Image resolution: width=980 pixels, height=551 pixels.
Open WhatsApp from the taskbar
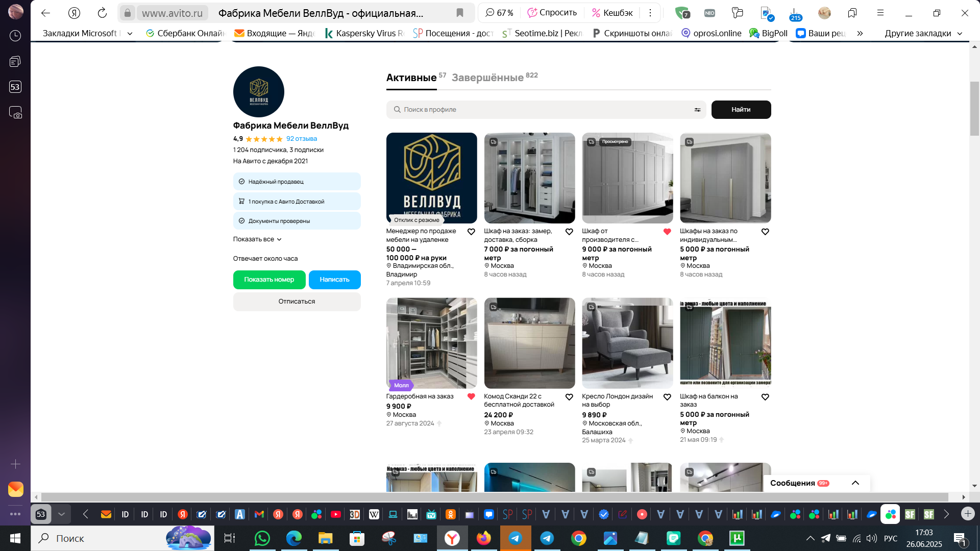pyautogui.click(x=262, y=538)
